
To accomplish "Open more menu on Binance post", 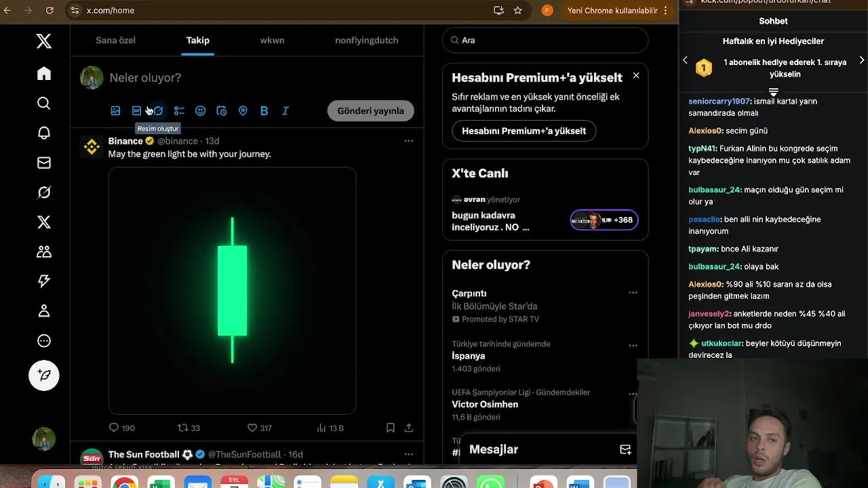I will (x=408, y=141).
